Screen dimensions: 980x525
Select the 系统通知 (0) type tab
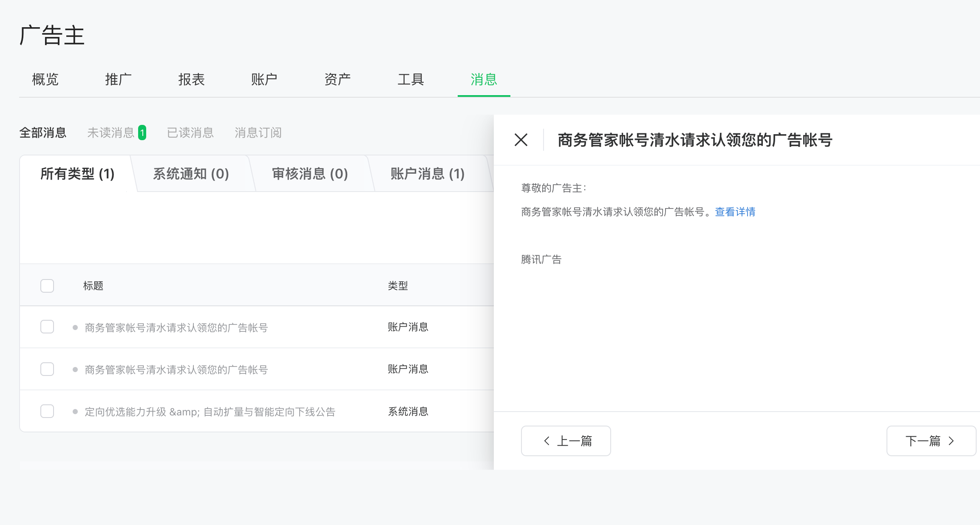[191, 174]
